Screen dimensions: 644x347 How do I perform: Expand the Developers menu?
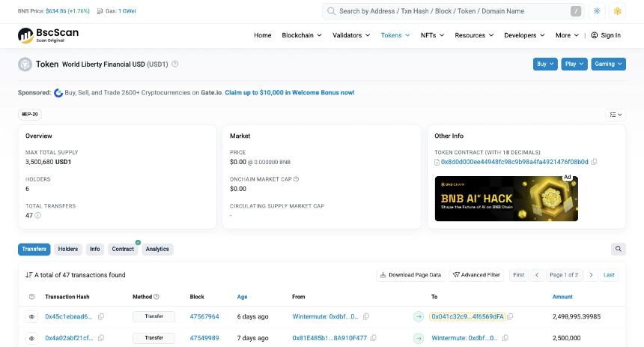tap(524, 35)
